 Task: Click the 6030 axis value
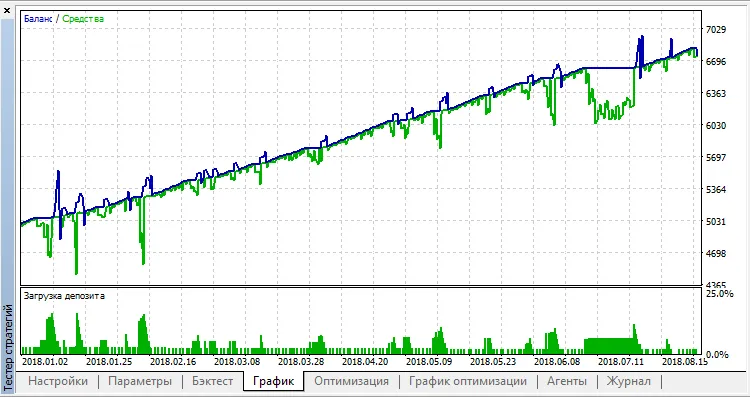[717, 126]
